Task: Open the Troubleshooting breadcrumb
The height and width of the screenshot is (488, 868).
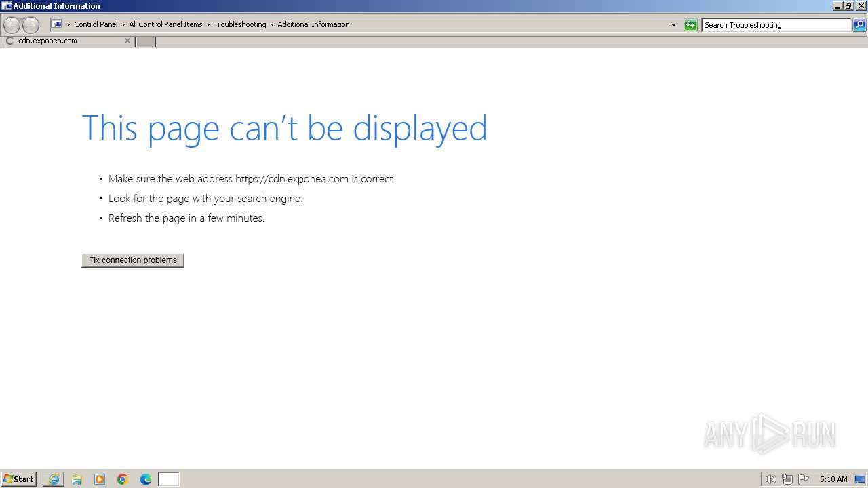Action: click(240, 24)
